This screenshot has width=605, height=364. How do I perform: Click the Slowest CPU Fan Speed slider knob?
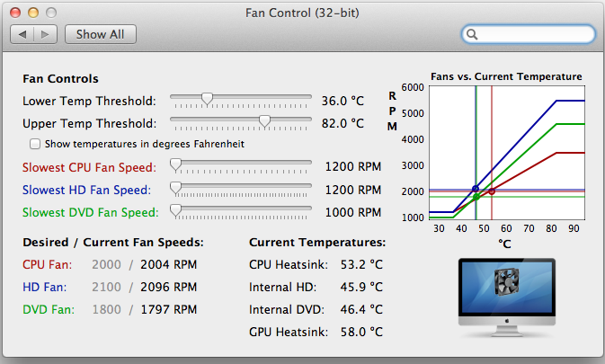tap(175, 165)
